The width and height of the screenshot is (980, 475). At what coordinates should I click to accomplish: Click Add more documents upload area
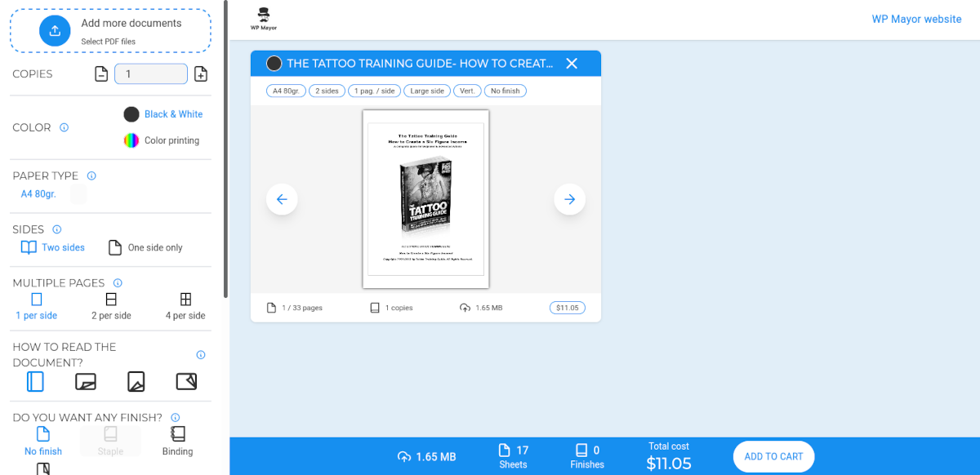pos(110,31)
